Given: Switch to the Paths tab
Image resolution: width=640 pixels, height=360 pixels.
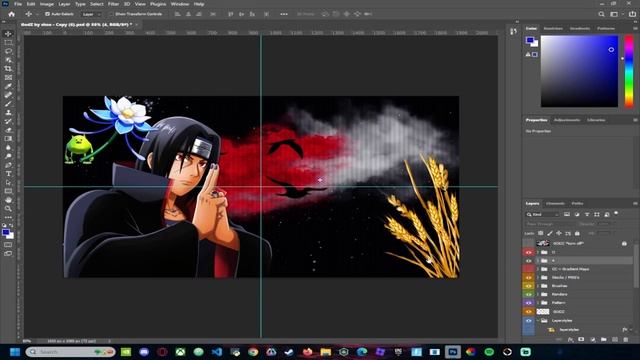Looking at the screenshot, I should coord(577,203).
